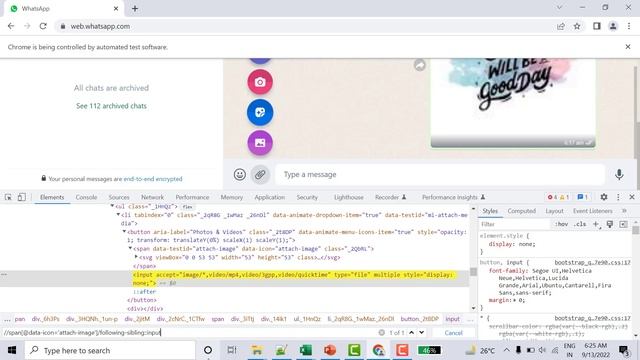Expand the svg element node
The width and height of the screenshot is (640, 360).
(x=136, y=257)
